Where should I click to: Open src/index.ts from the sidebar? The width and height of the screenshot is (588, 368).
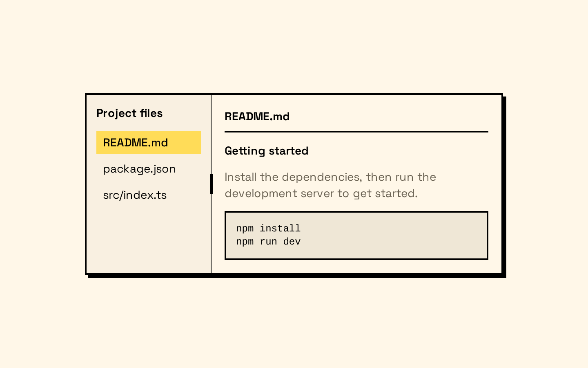click(x=149, y=195)
